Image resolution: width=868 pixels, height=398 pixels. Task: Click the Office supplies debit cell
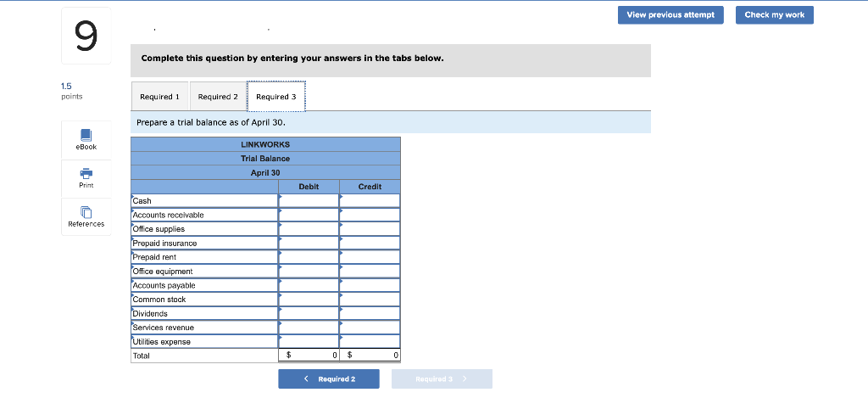[x=309, y=229]
